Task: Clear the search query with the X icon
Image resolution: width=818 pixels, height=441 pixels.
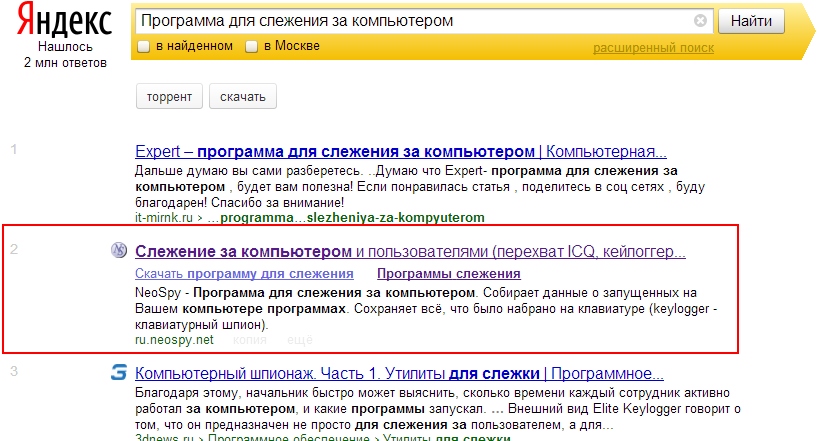Action: (701, 20)
